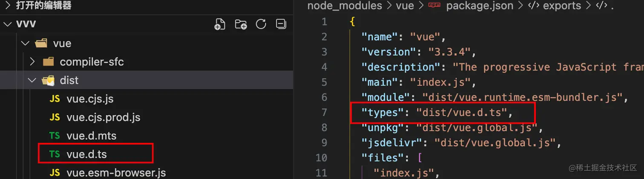The image size is (644, 179).
Task: Click the JS icon of vue.cjs.prod.js
Action: [x=55, y=117]
